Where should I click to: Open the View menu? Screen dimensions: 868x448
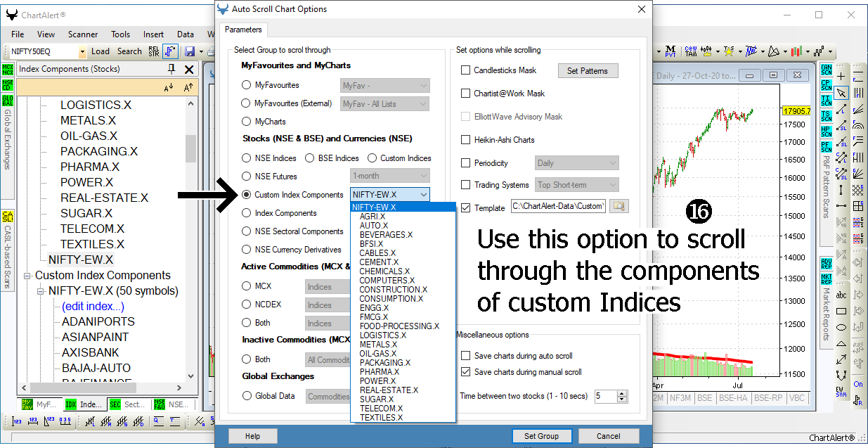pyautogui.click(x=46, y=34)
